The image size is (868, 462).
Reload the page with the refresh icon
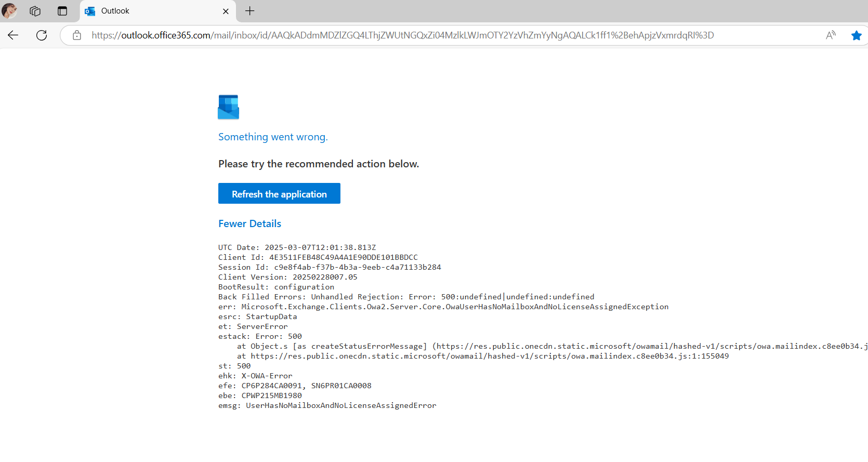tap(42, 35)
